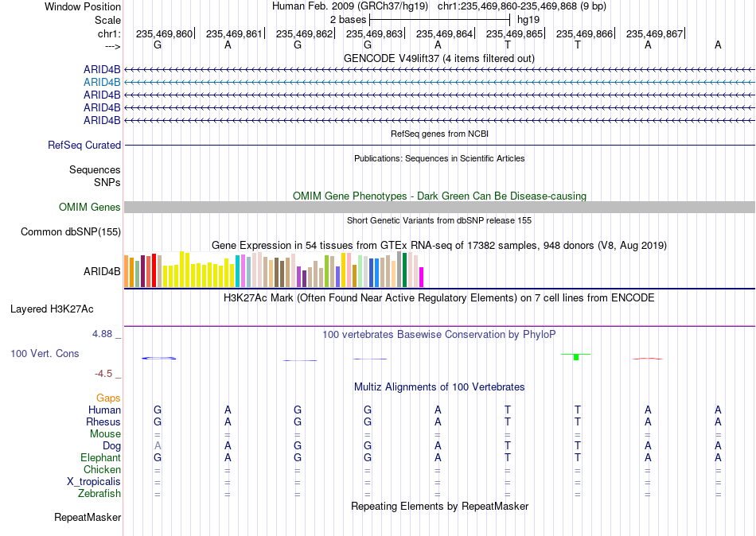756x536 pixels.
Task: Open the Layered H3K27Ac track label
Action: (x=52, y=309)
